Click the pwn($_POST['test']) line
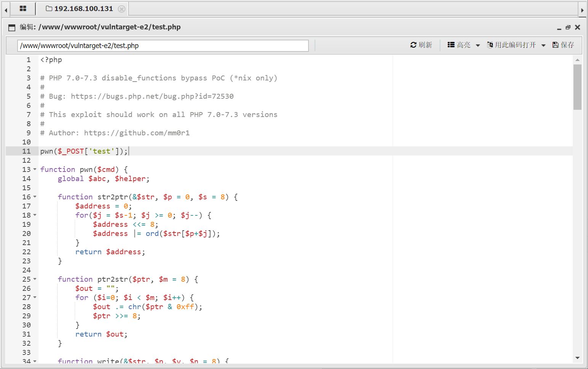The width and height of the screenshot is (588, 369). tap(84, 151)
